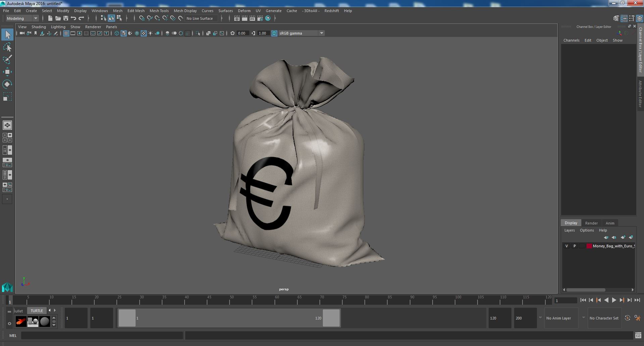The width and height of the screenshot is (644, 346).
Task: Select the arrow Select tool in toolbox
Action: [x=7, y=35]
